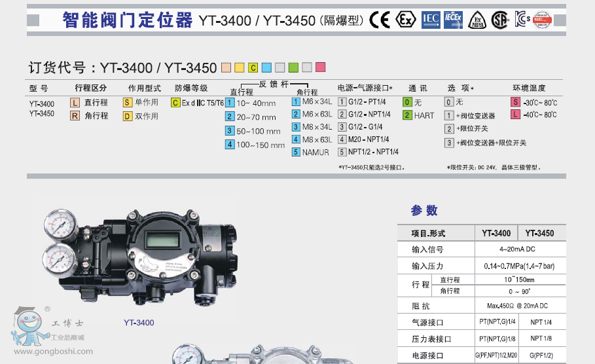Click the blue IEC logo
The image size is (595, 364).
coord(431,20)
